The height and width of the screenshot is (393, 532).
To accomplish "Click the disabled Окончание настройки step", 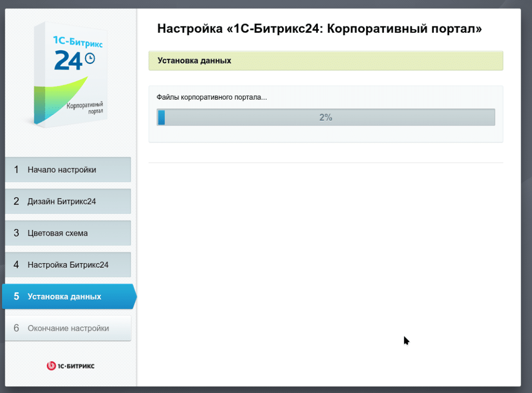I will 68,328.
